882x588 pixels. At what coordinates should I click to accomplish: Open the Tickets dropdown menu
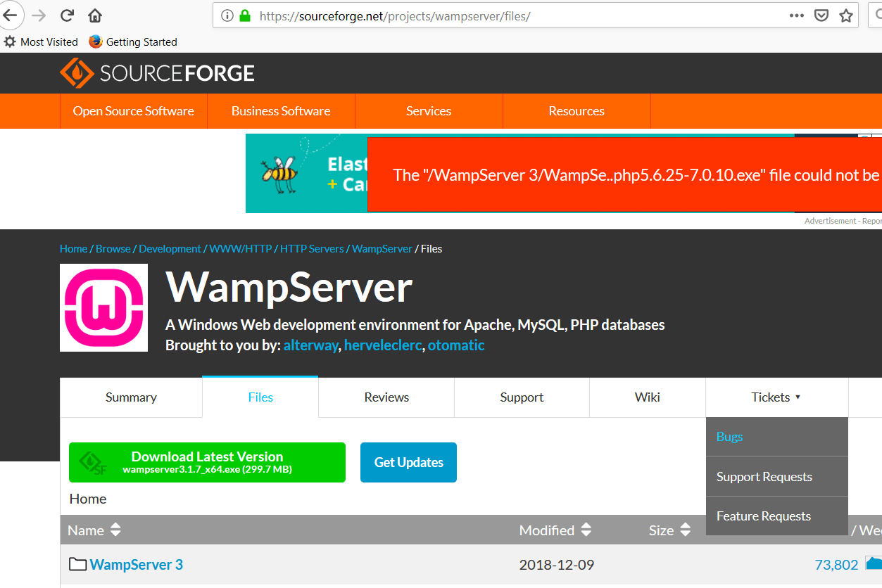point(776,397)
